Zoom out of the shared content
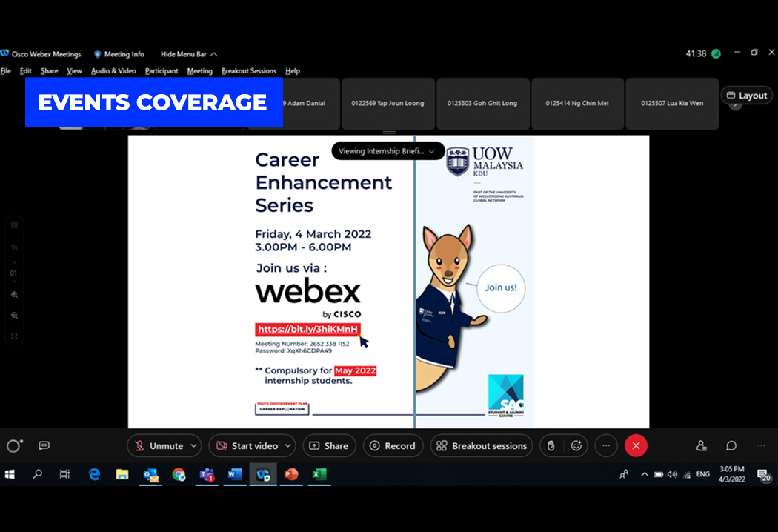Image resolution: width=778 pixels, height=532 pixels. (x=14, y=315)
